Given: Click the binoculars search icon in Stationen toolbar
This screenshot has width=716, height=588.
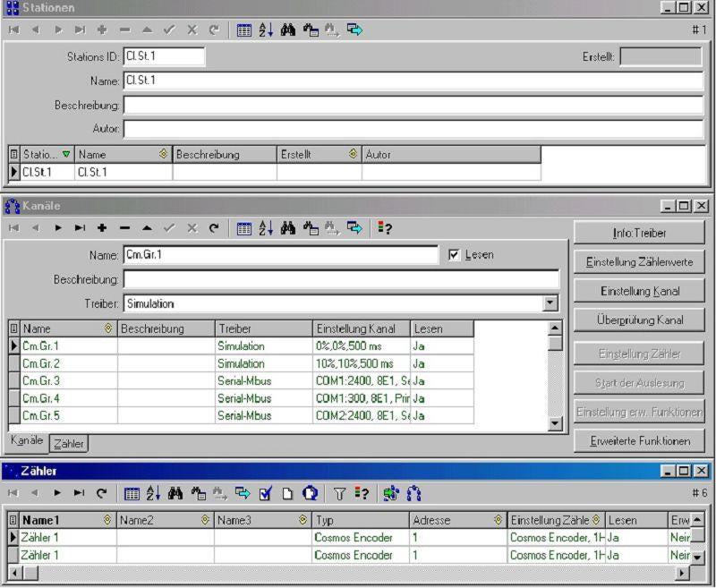Looking at the screenshot, I should [288, 30].
